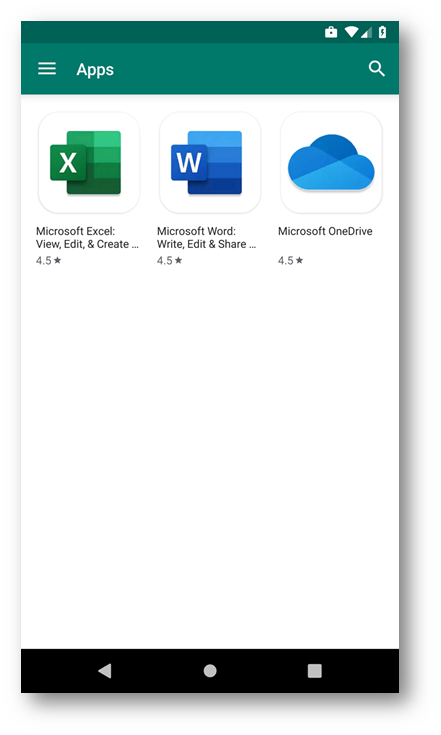The height and width of the screenshot is (735, 441).
Task: Tap the Android home circle button
Action: point(210,671)
